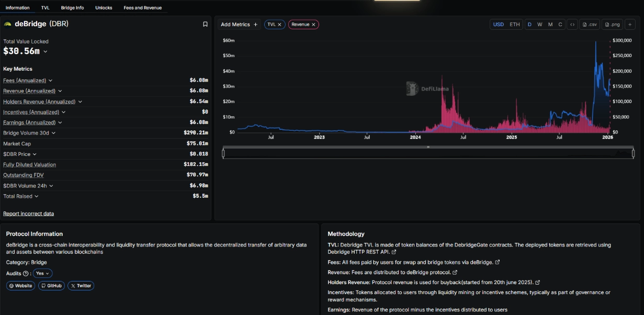This screenshot has height=315, width=644.
Task: Bookmark the deBridge protocol
Action: tap(205, 24)
